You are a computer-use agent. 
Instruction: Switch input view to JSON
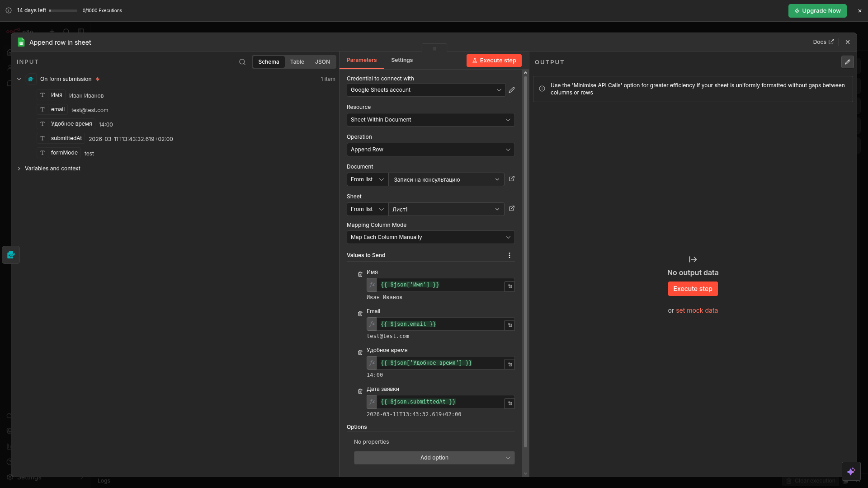tap(322, 62)
